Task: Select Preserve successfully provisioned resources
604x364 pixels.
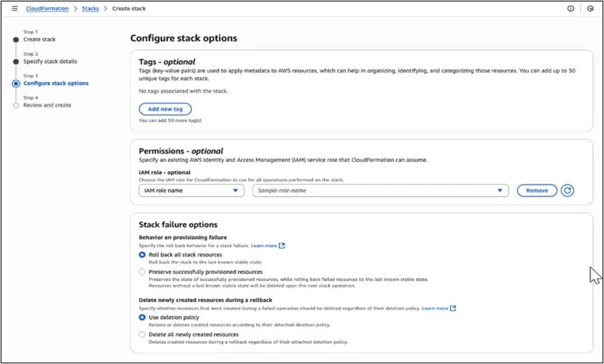Action: (143, 272)
